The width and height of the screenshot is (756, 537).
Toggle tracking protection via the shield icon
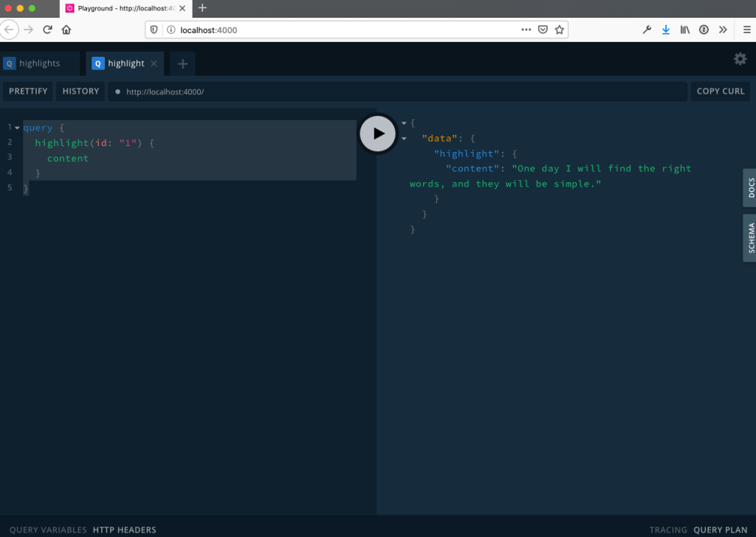[x=155, y=30]
